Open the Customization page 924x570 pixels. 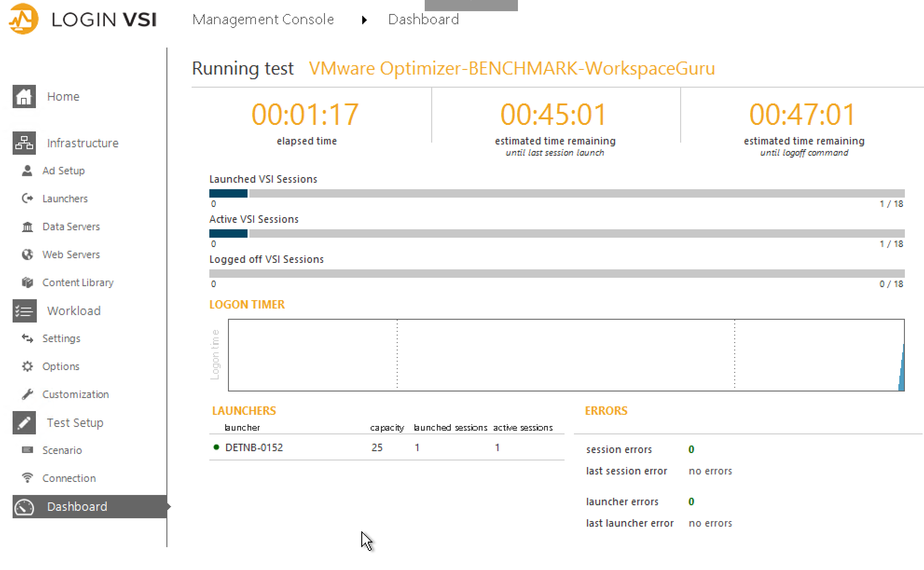pyautogui.click(x=76, y=394)
